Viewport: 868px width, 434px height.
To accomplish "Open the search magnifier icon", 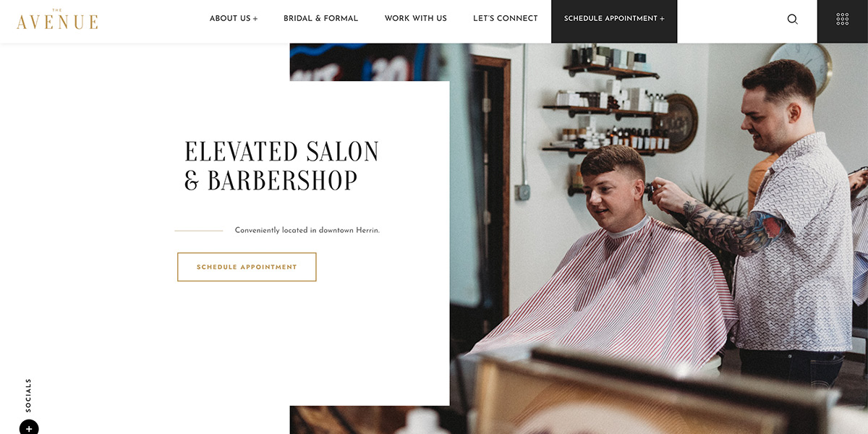I will (x=792, y=19).
